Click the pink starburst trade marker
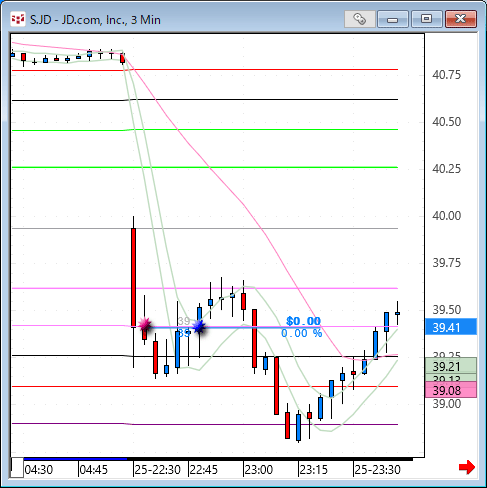 pos(145,324)
